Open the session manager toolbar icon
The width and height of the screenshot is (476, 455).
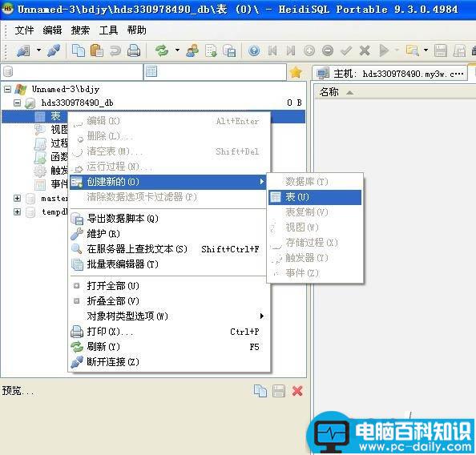tap(23, 50)
